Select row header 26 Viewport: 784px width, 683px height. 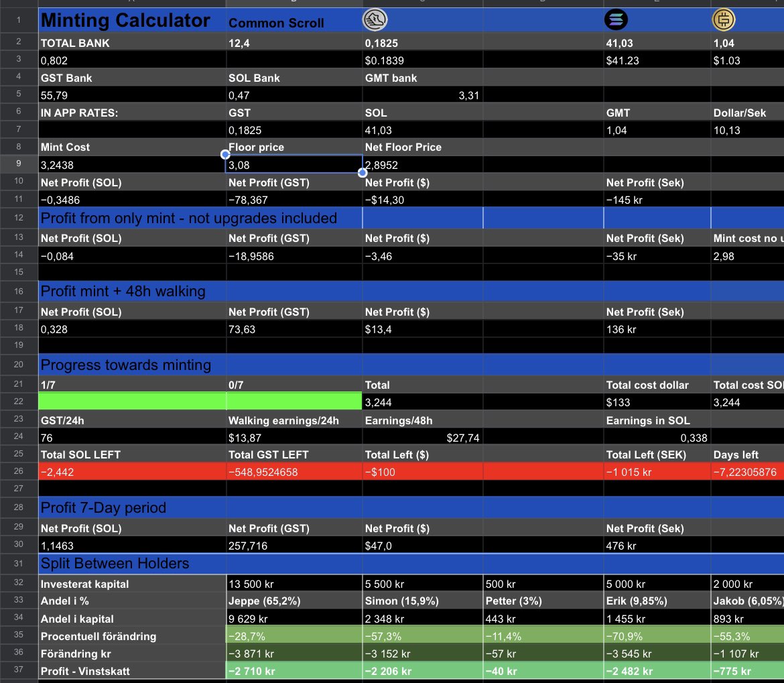click(19, 471)
